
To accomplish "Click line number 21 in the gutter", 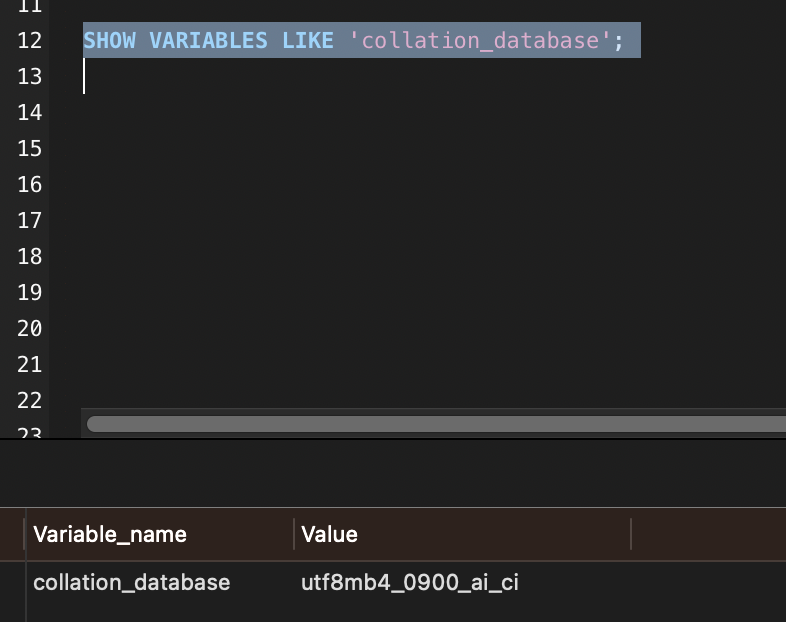I will point(30,365).
